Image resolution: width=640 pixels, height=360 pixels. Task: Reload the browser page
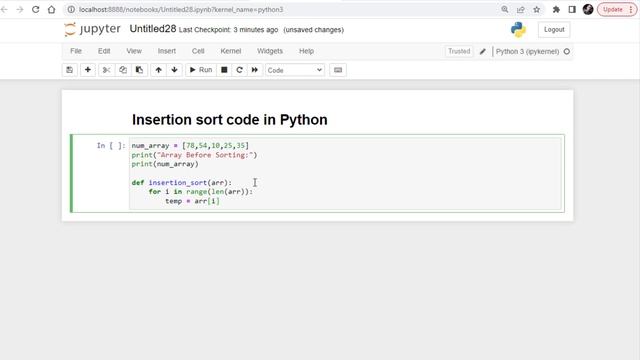36,9
